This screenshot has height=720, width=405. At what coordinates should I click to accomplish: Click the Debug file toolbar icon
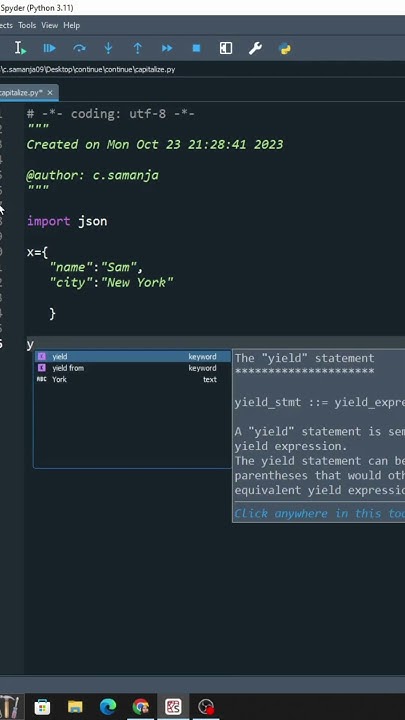[x=50, y=48]
